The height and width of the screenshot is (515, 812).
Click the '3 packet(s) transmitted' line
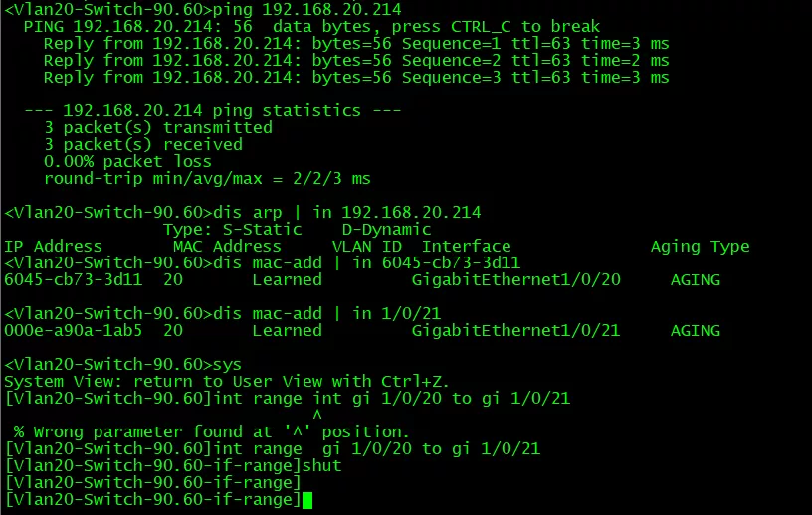(x=157, y=127)
